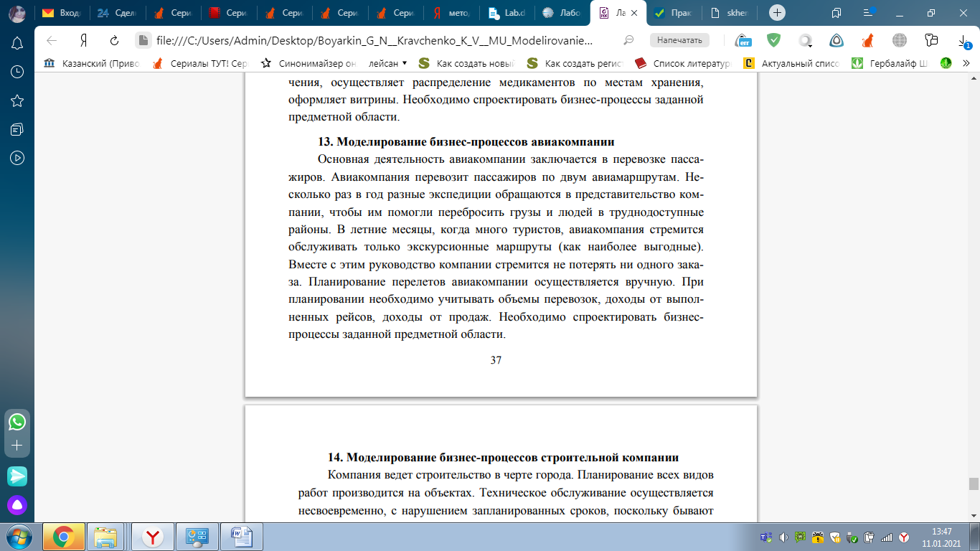The height and width of the screenshot is (551, 980).
Task: Click the scrollbar up arrow
Action: pyautogui.click(x=974, y=77)
